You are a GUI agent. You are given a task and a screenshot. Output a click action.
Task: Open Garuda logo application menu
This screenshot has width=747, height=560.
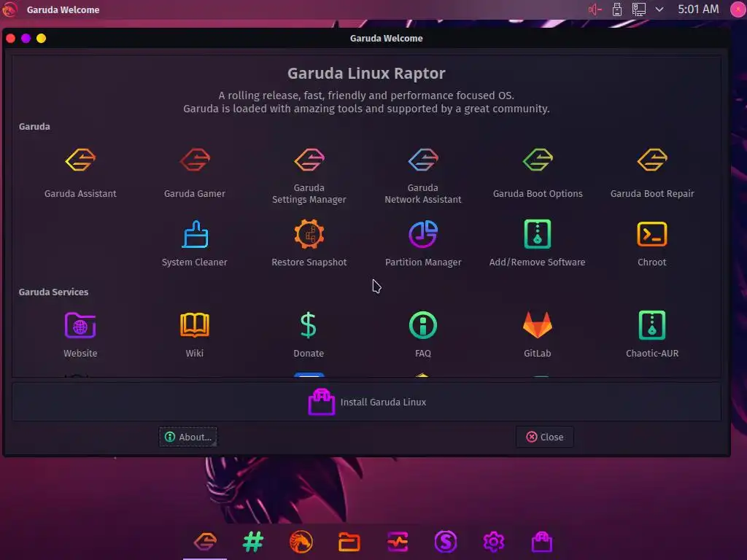pyautogui.click(x=9, y=9)
